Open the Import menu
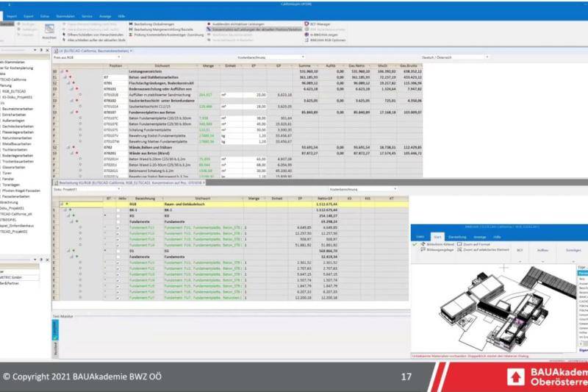 click(12, 16)
